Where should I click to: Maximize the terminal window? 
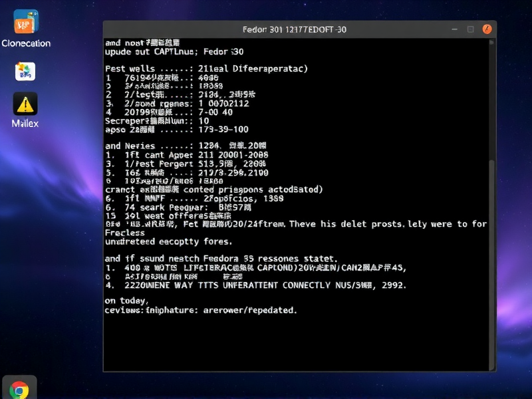471,29
